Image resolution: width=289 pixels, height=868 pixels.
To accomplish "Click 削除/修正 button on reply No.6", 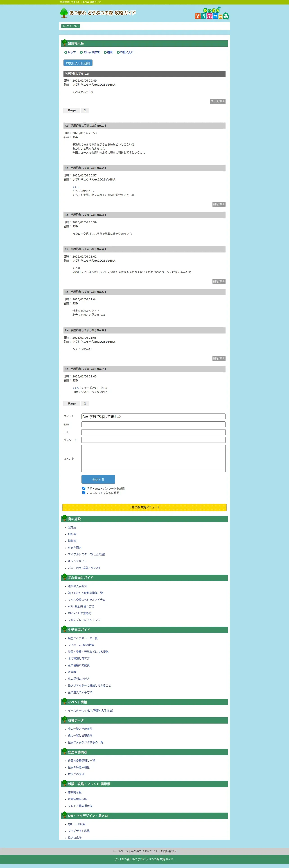I will [x=219, y=359].
